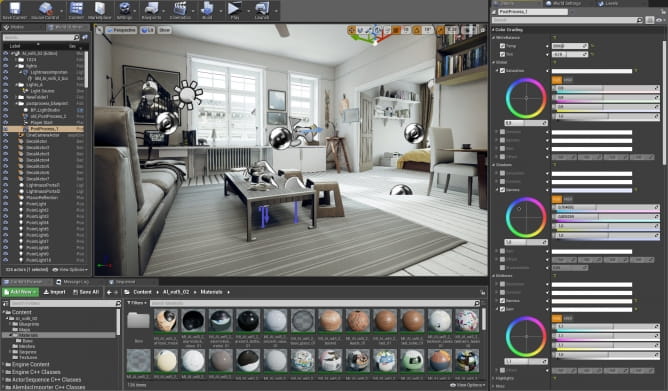The width and height of the screenshot is (668, 391).
Task: Toggle the Contrast checkbox under Global
Action: (x=502, y=132)
